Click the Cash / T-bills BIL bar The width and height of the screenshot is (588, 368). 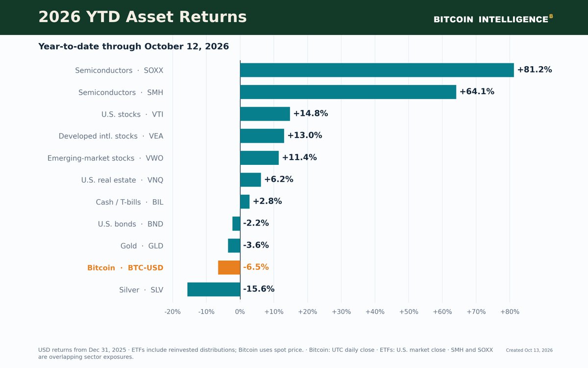click(x=245, y=202)
